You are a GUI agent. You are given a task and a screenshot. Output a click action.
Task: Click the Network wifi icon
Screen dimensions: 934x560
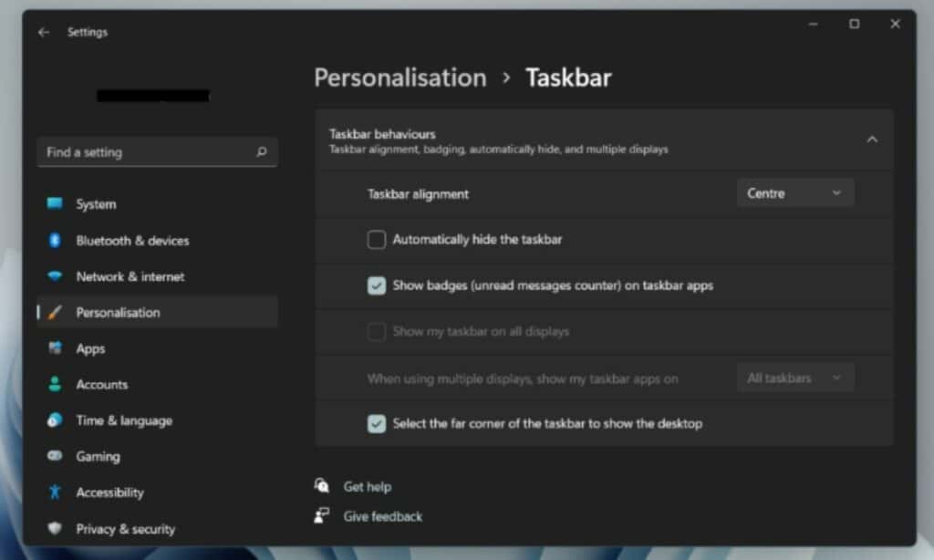55,275
